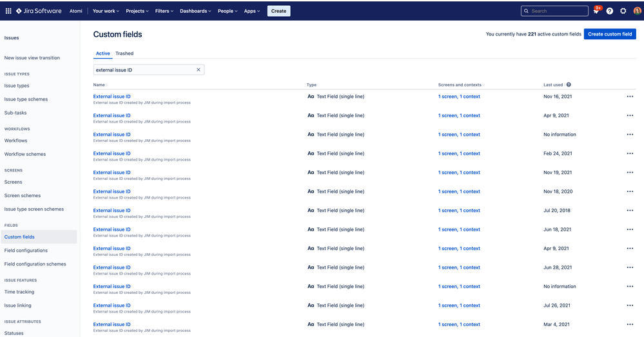Click the Create button in top bar
The image size is (644, 337).
point(279,11)
